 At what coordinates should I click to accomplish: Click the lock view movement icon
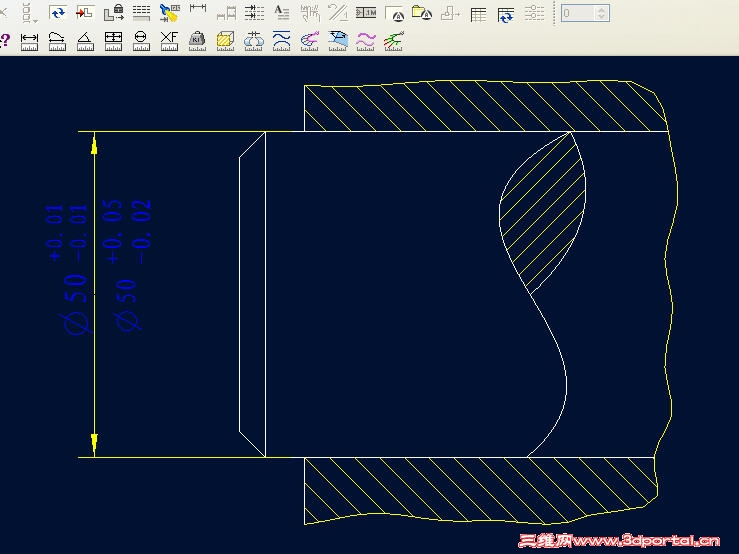pyautogui.click(x=114, y=13)
